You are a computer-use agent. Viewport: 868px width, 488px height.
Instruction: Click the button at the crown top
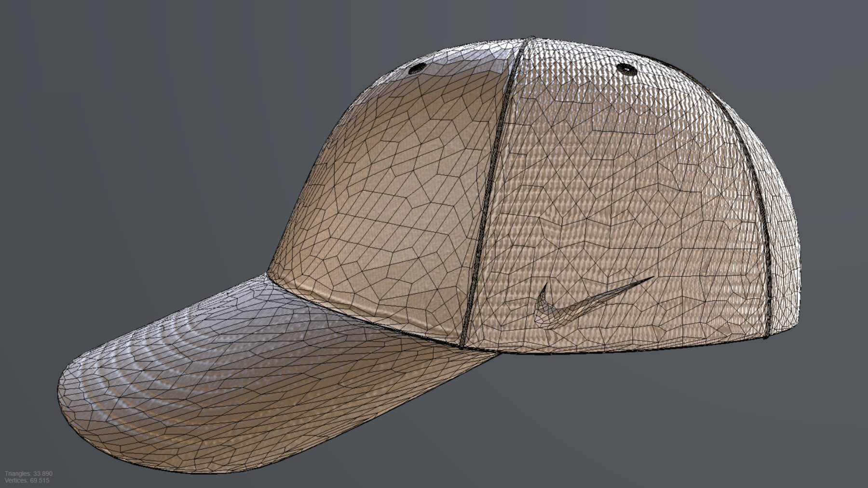pos(530,39)
